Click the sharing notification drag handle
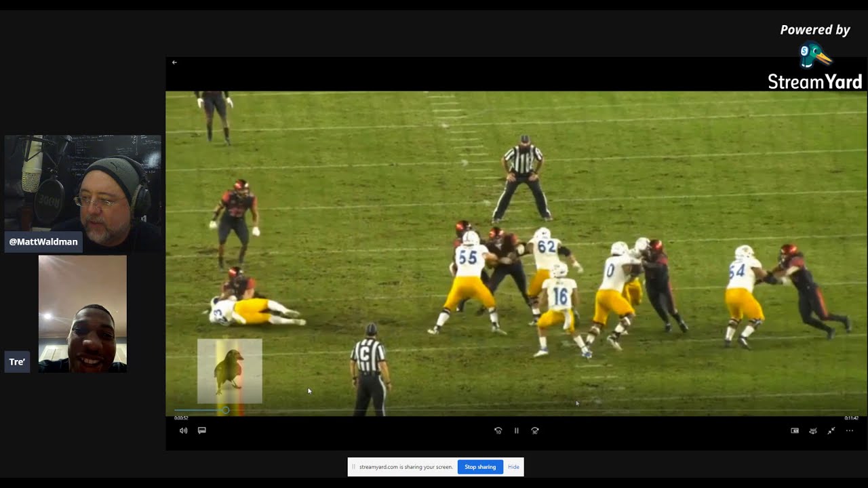Screen dimensions: 868x488 [353, 467]
